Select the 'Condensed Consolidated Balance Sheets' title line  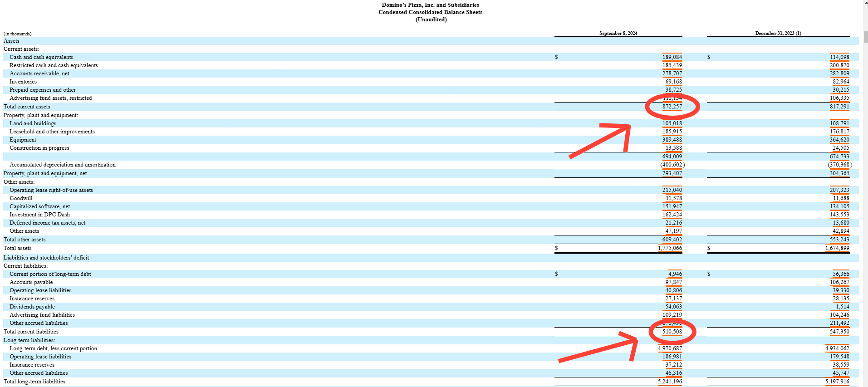430,12
